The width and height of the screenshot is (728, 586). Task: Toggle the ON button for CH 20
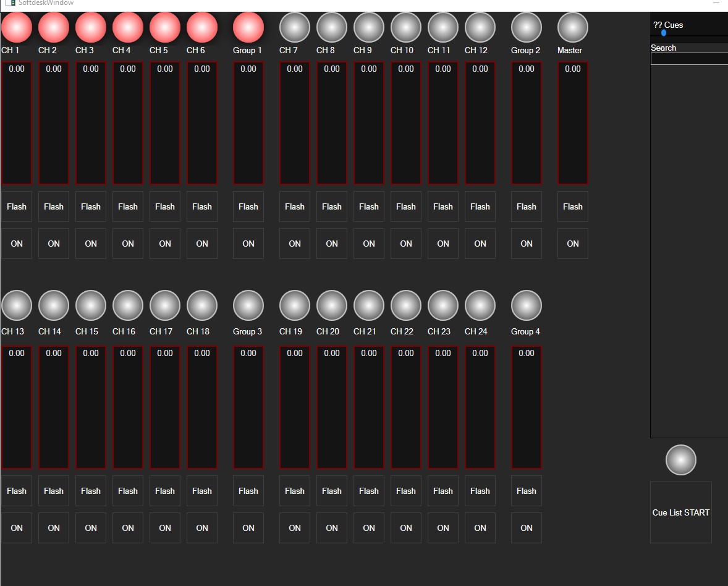click(x=332, y=528)
